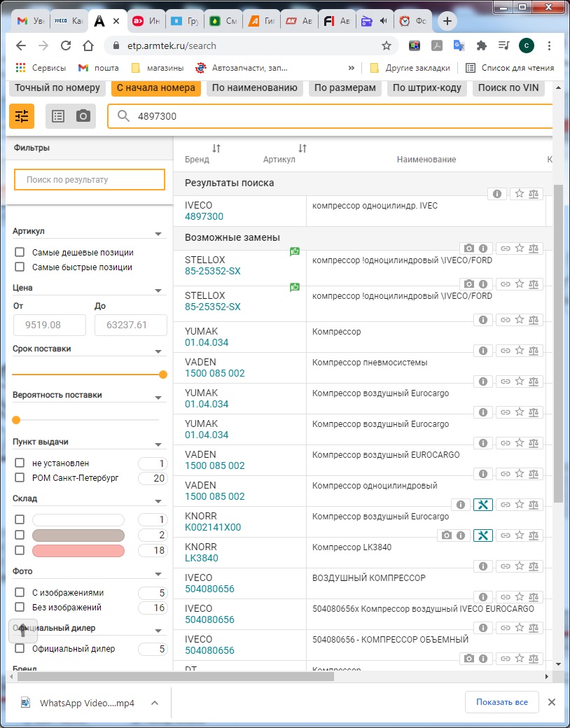The height and width of the screenshot is (728, 570).
Task: Open Chrome extensions puzzle icon
Action: coord(482,45)
